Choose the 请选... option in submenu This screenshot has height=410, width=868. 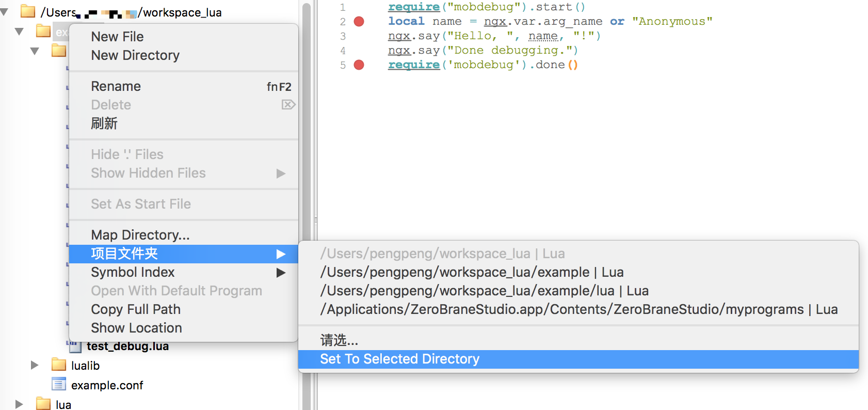578,340
